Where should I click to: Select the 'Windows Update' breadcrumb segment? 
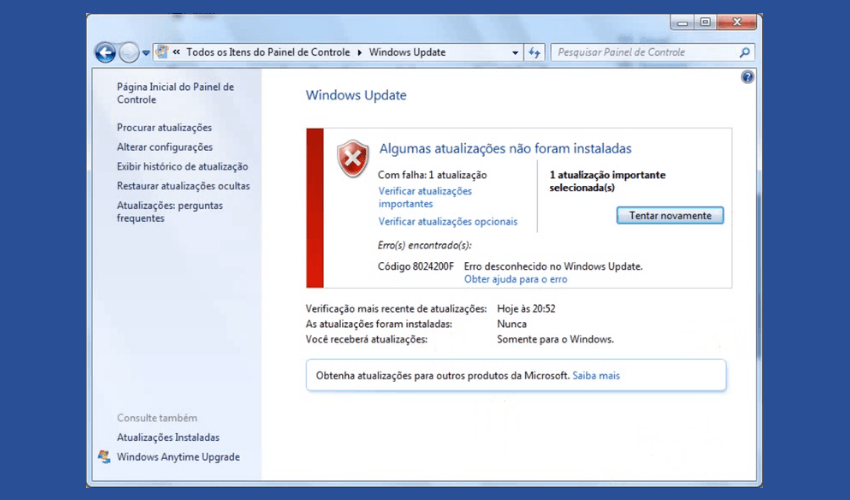[x=407, y=52]
